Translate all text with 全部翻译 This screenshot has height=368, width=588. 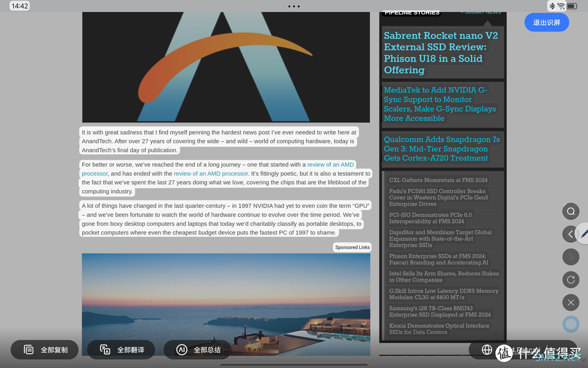tap(121, 349)
